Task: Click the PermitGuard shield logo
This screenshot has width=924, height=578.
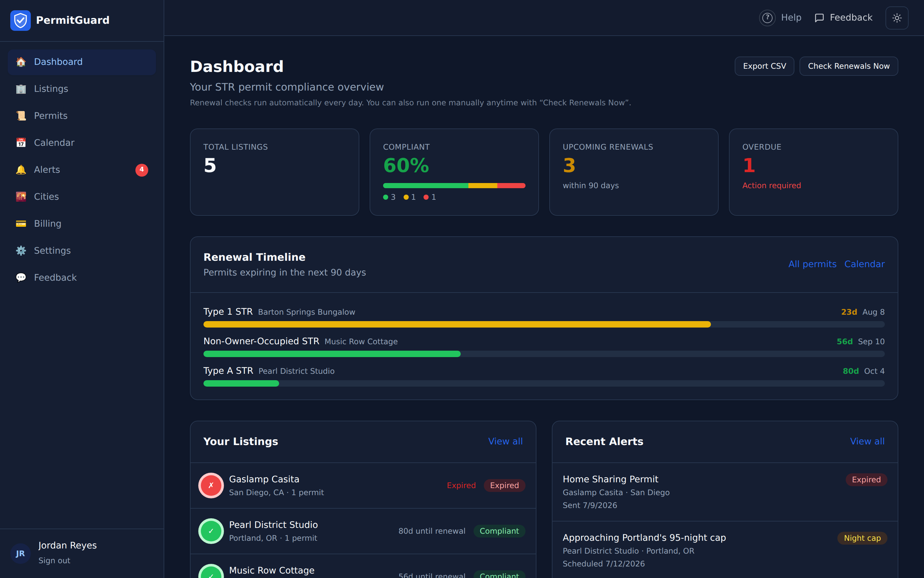Action: tap(20, 20)
